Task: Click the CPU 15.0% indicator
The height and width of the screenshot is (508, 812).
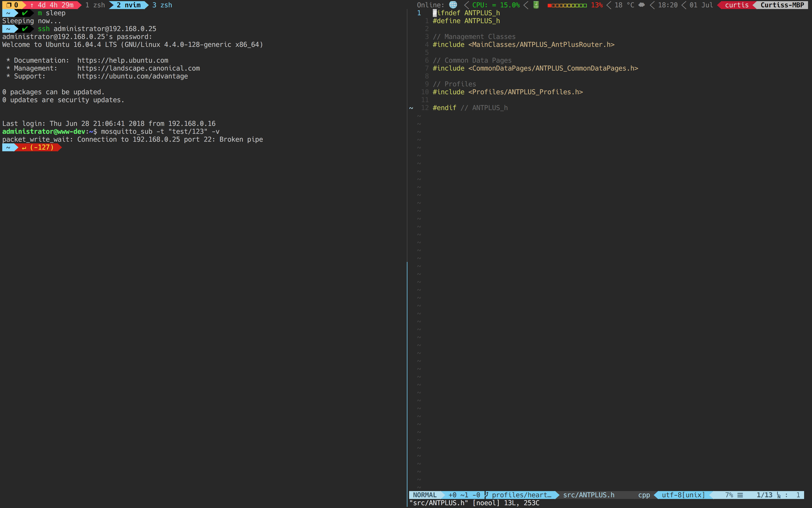Action: point(496,5)
